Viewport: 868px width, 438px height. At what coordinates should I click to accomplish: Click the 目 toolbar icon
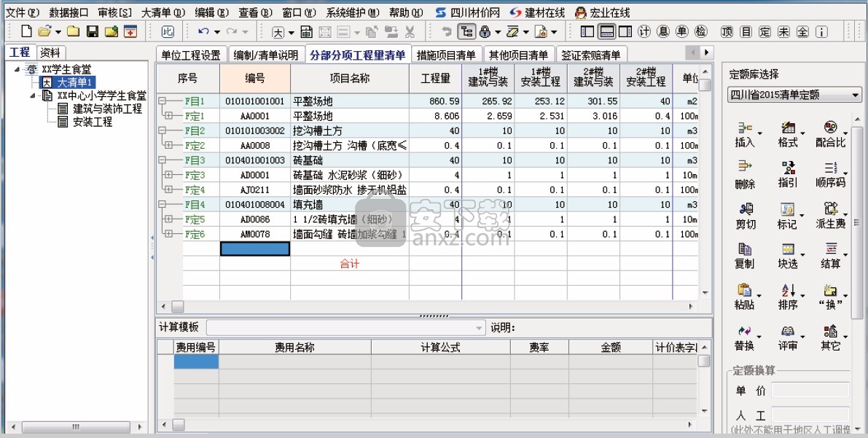coord(746,32)
